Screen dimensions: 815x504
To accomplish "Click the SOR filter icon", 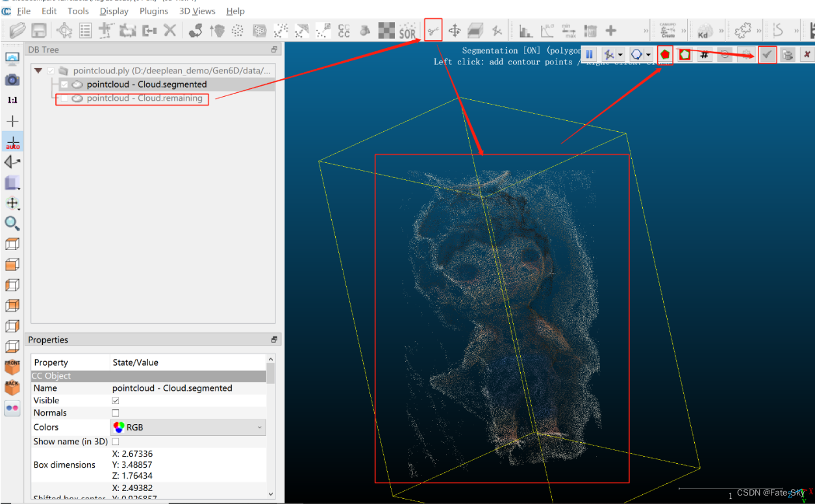I will [x=407, y=30].
